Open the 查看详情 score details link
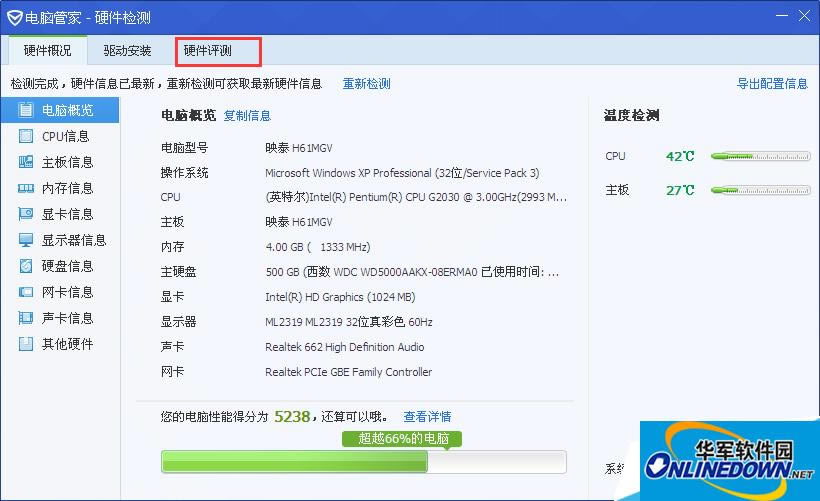 point(427,417)
